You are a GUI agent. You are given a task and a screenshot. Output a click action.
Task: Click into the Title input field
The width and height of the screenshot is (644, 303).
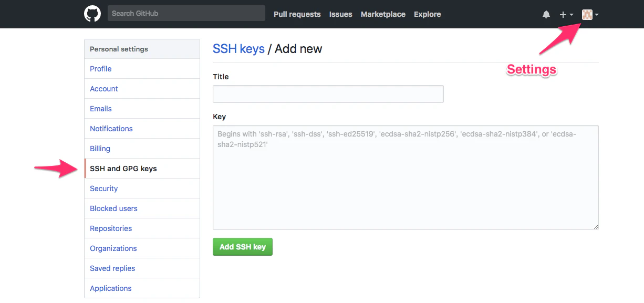tap(328, 94)
